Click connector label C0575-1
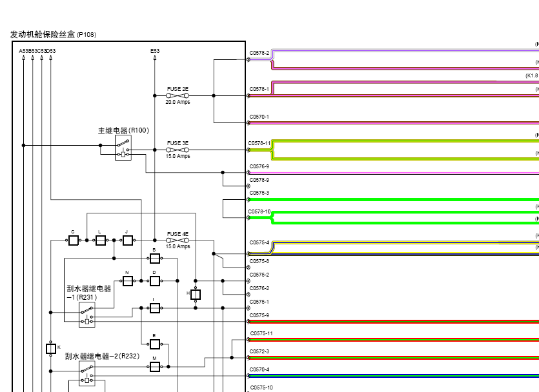This screenshot has height=392, width=539. tap(259, 302)
